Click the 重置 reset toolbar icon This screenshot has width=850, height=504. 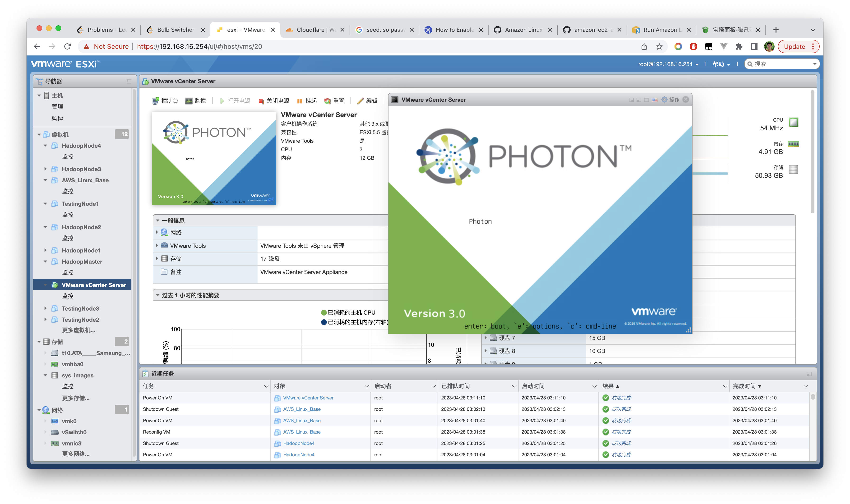[x=328, y=101]
